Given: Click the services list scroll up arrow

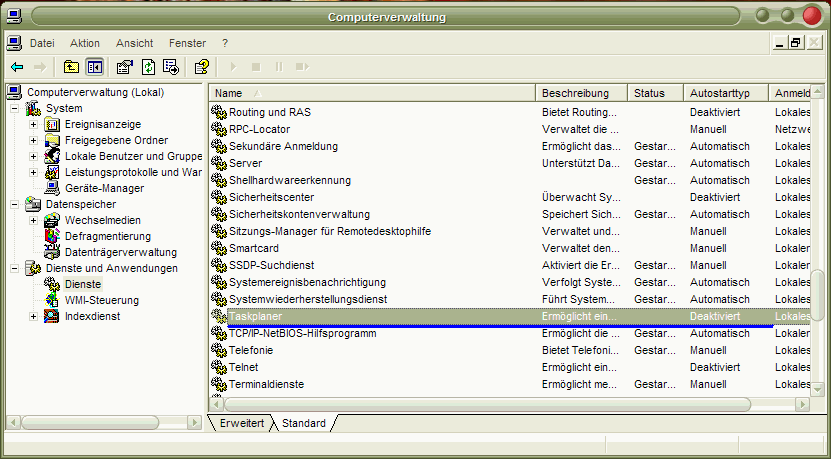Looking at the screenshot, I should point(818,91).
